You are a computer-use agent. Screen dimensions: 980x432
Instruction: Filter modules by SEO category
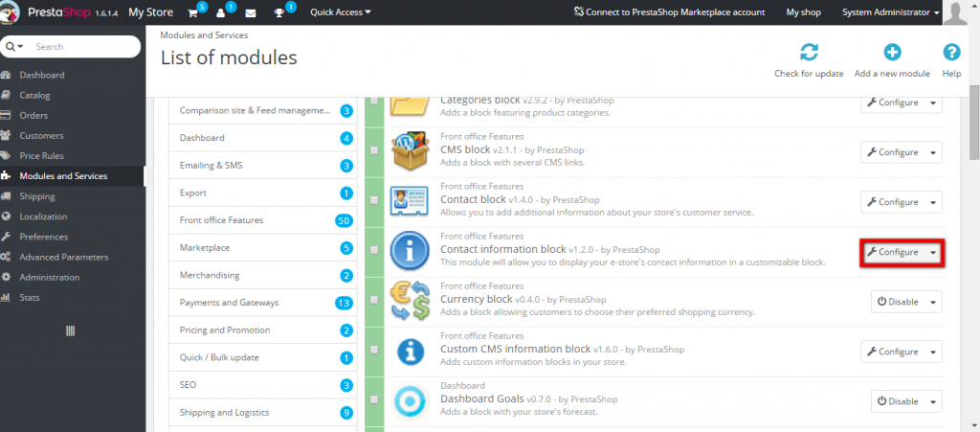coord(263,385)
